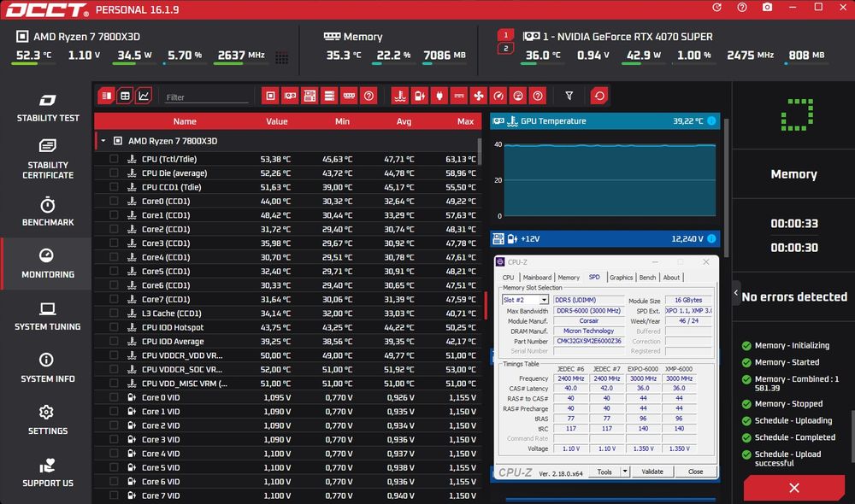Click the CPU VDDCR_SOC VR row name
The image size is (855, 504).
point(181,369)
